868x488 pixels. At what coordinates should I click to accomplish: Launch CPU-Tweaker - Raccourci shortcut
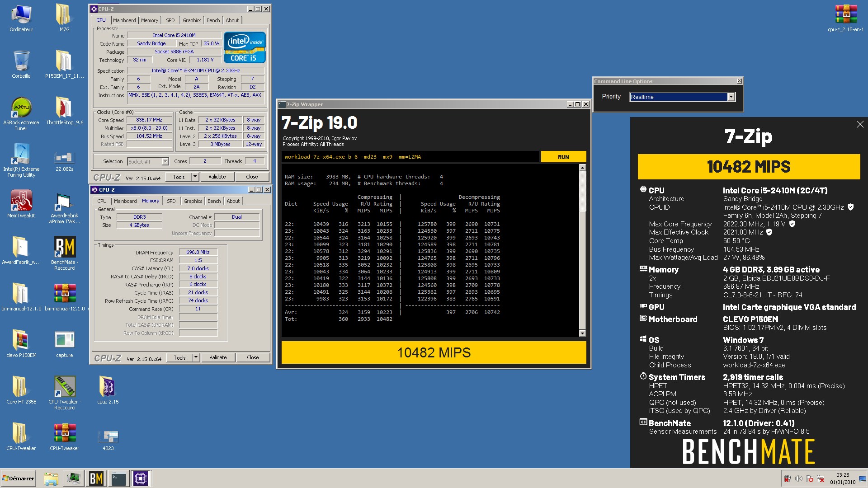(65, 393)
